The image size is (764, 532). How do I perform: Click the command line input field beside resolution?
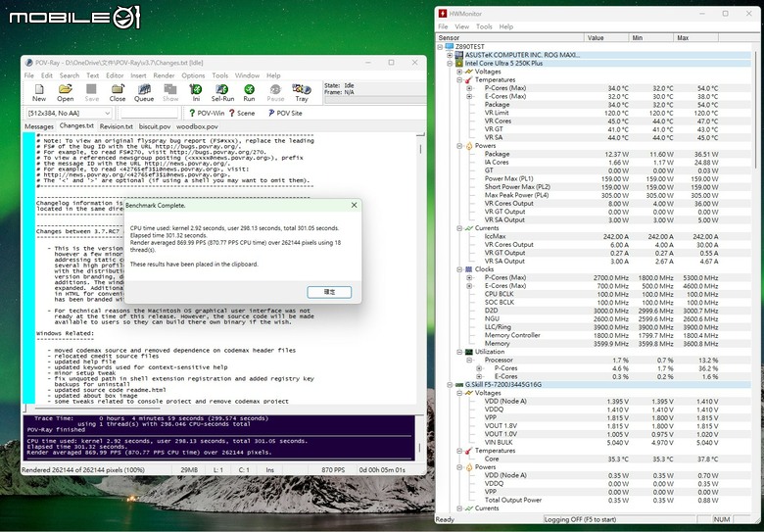(x=149, y=113)
